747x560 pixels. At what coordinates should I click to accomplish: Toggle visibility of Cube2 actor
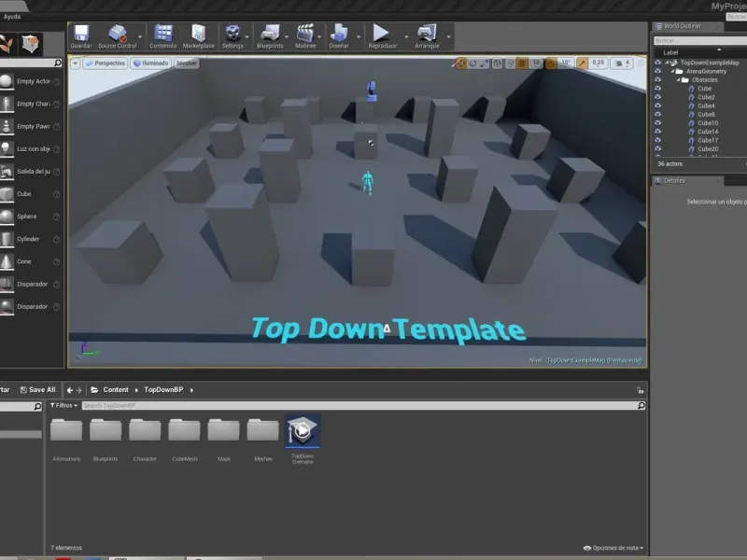(x=658, y=97)
